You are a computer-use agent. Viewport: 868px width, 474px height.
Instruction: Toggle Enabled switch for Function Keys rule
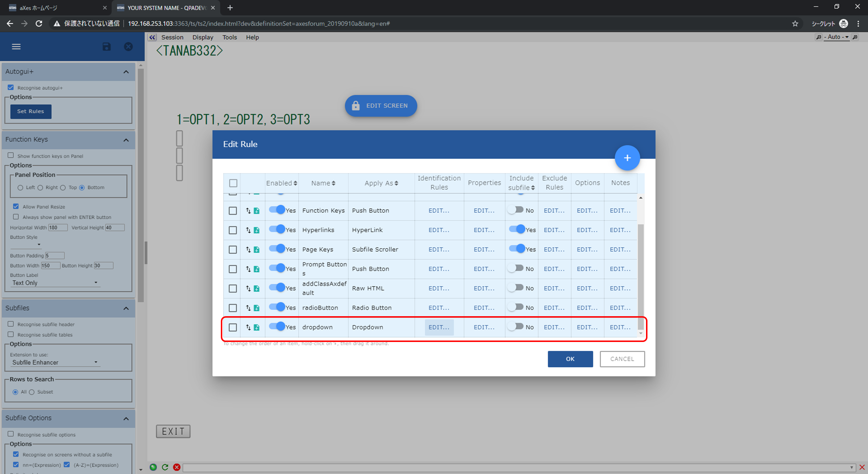pos(277,210)
